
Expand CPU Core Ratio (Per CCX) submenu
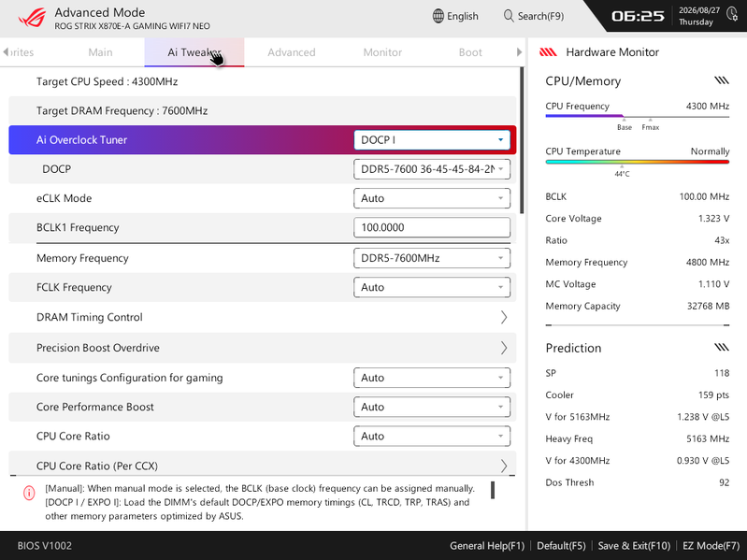tap(262, 466)
